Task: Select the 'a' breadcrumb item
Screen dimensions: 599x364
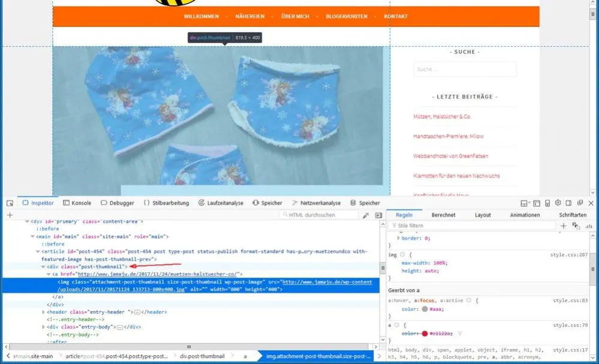Action: point(245,356)
